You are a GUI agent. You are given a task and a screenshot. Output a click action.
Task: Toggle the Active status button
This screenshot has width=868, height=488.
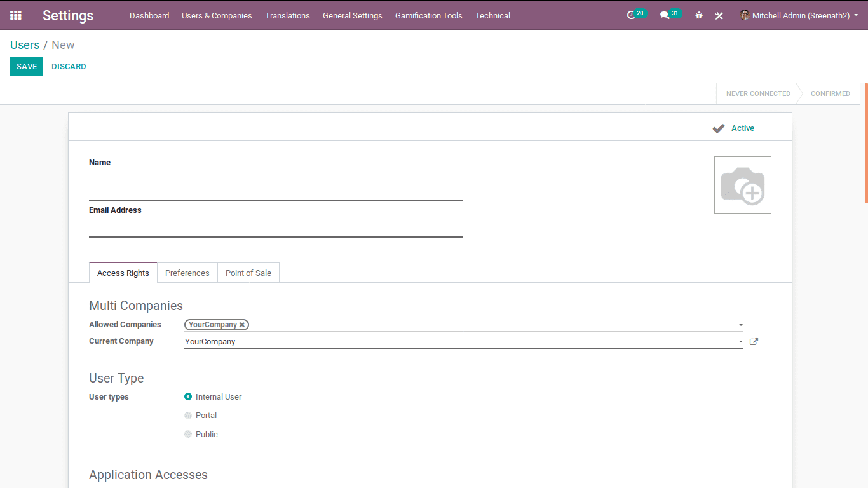[747, 128]
